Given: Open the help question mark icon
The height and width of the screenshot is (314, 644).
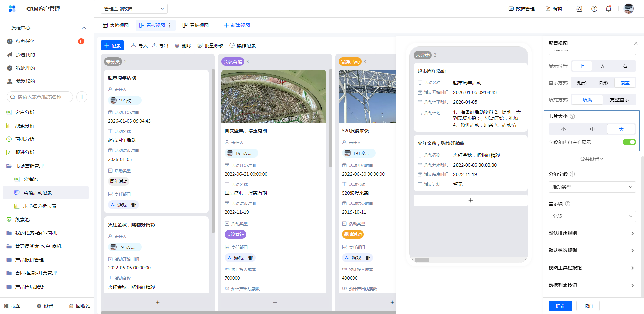Looking at the screenshot, I should coord(594,9).
